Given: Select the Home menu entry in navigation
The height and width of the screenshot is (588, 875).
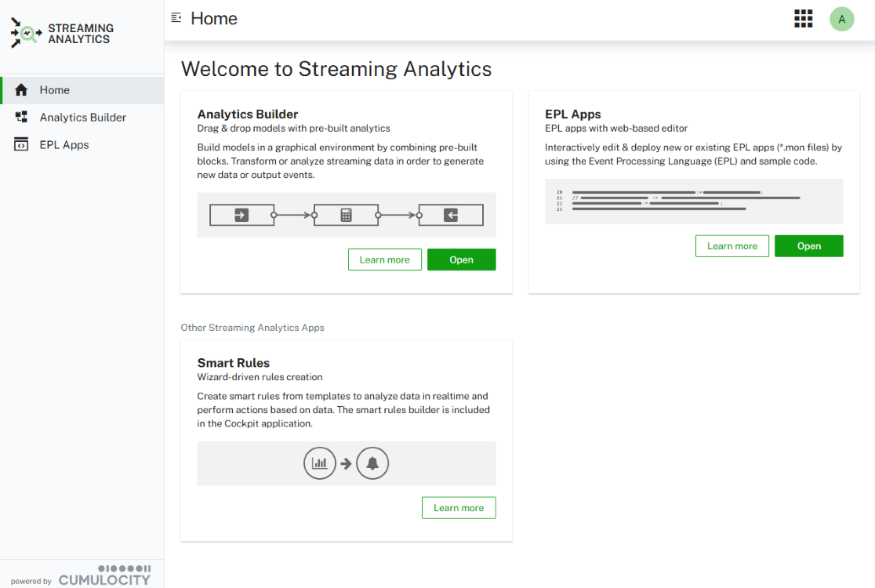Looking at the screenshot, I should [54, 89].
